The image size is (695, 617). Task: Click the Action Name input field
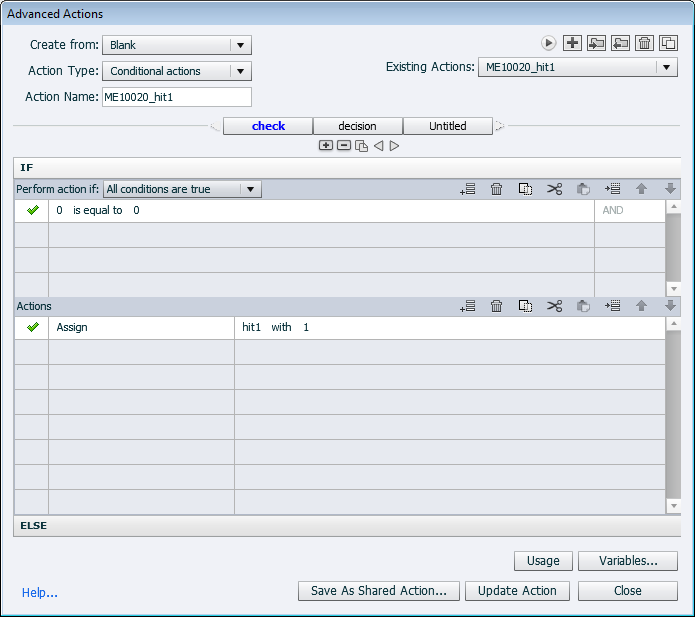pyautogui.click(x=177, y=97)
